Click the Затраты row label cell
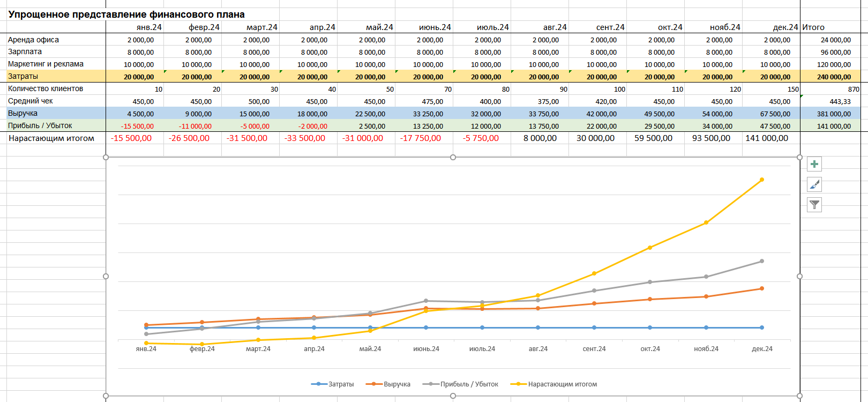The image size is (868, 402). click(56, 76)
